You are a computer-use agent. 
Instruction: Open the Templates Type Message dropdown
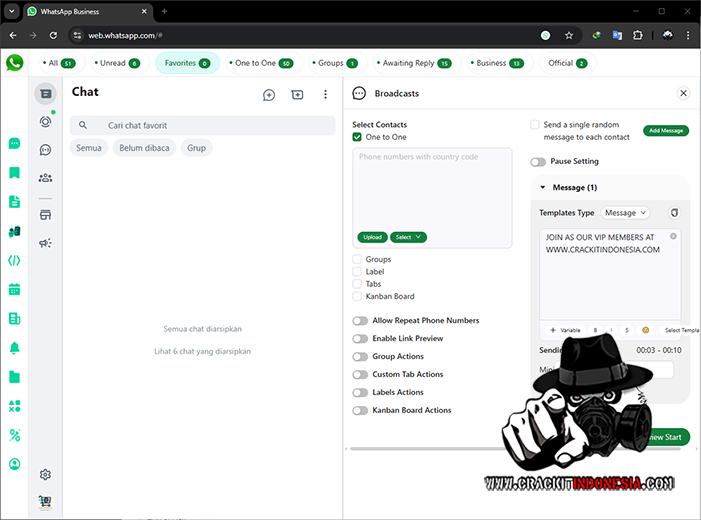tap(625, 213)
